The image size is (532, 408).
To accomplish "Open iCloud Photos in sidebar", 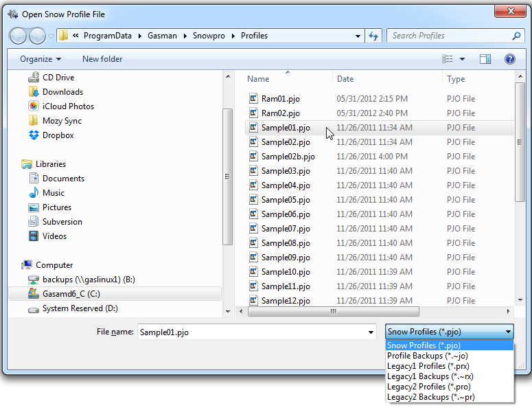I will 68,106.
